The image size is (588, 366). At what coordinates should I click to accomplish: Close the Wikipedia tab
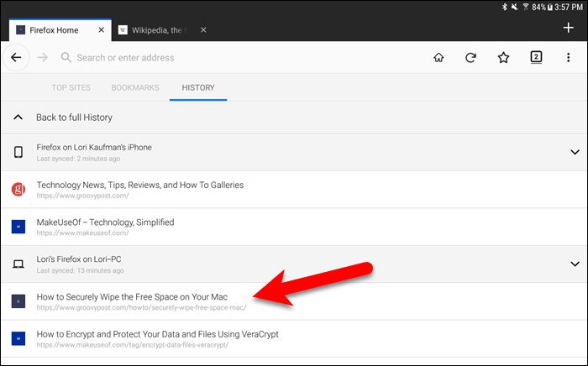pos(203,30)
